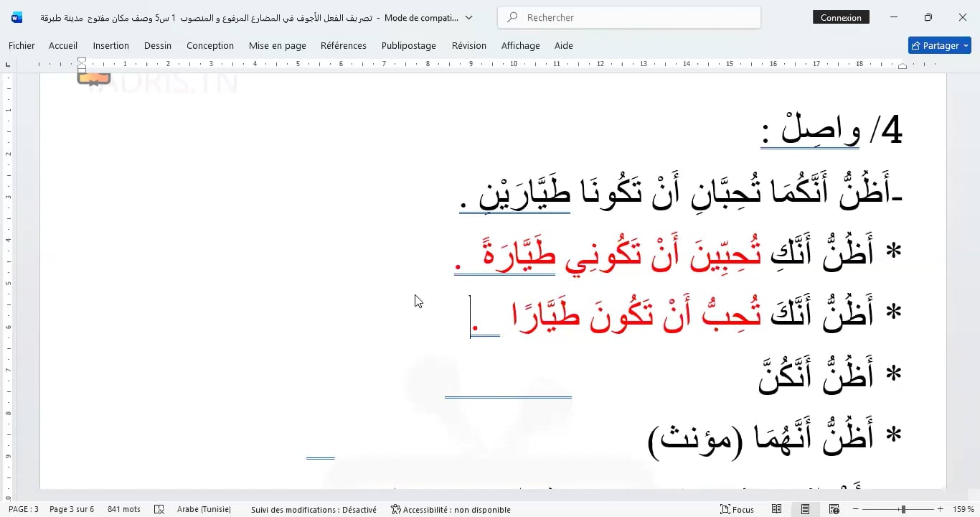Click the Word application icon in title bar
Screen dimensions: 980x517
pyautogui.click(x=17, y=17)
